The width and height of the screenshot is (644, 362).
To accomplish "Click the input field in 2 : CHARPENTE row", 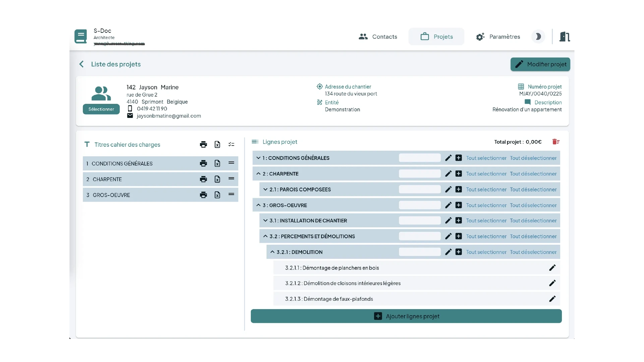I will pos(419,174).
